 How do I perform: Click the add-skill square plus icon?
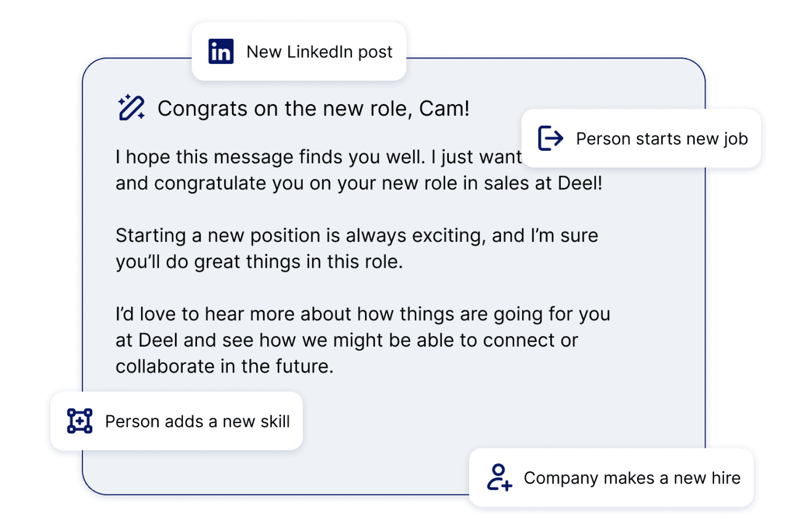coord(79,421)
